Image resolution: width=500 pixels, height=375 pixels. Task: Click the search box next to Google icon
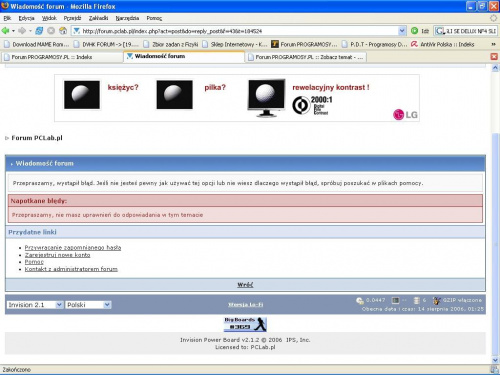coord(471,31)
